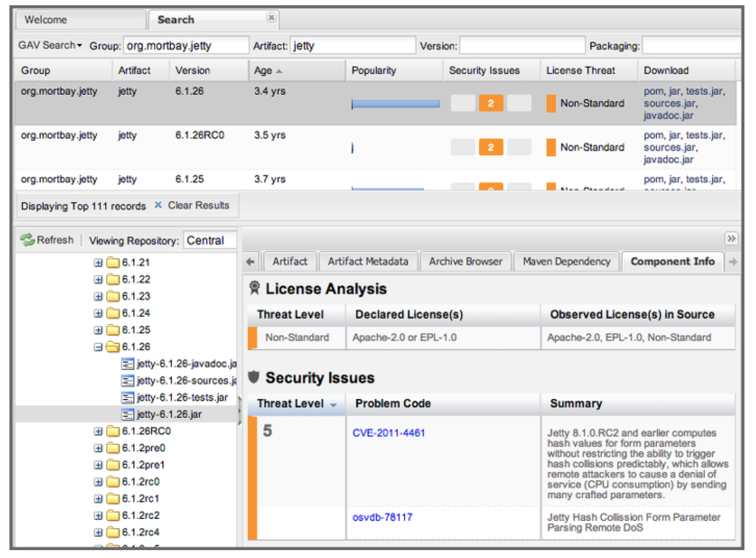Open the Maven Dependency tab
This screenshot has height=558, width=756.
coord(566,262)
